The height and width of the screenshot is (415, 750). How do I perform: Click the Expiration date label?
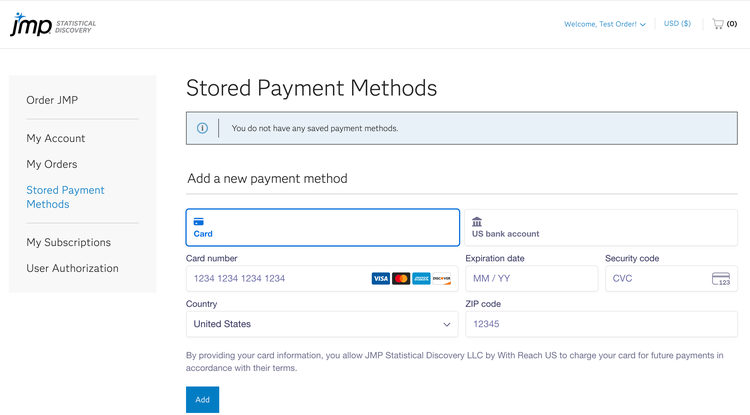495,258
